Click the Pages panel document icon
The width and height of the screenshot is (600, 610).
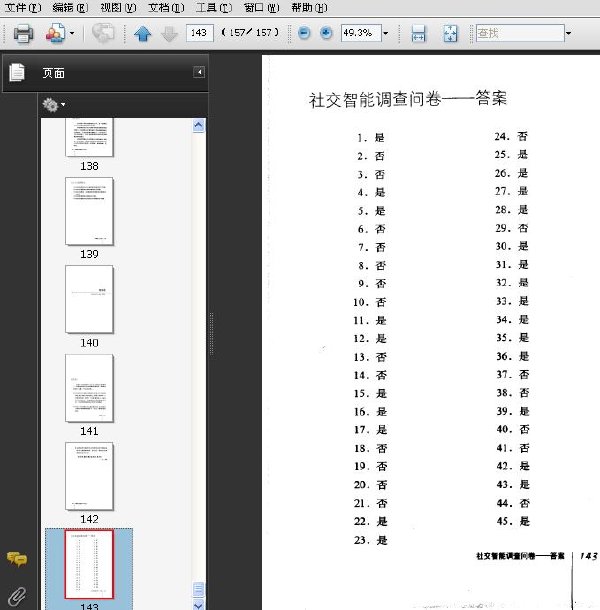pos(17,72)
